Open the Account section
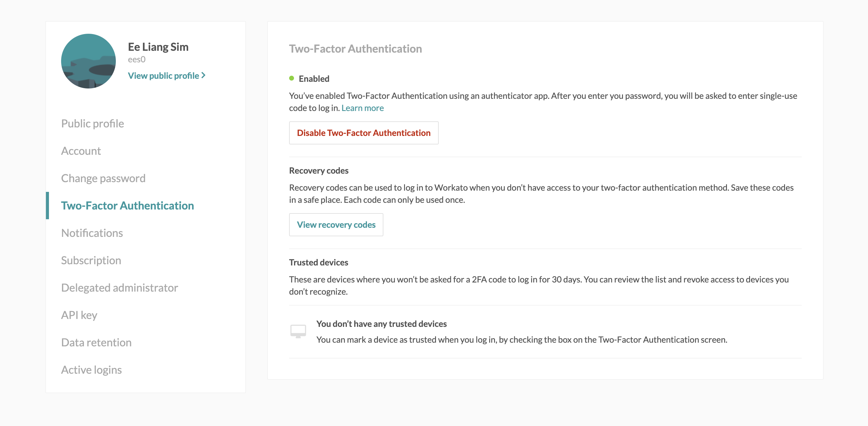 (x=81, y=151)
